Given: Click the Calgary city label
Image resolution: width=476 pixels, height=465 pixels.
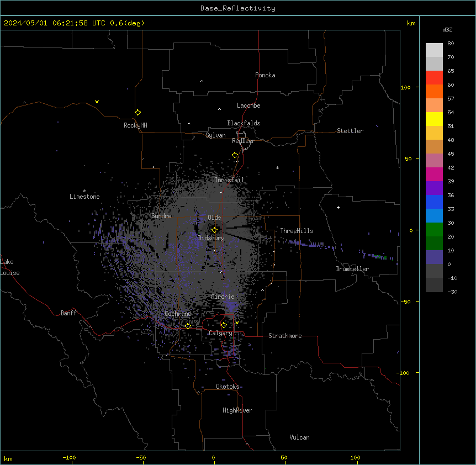Looking at the screenshot, I should (x=220, y=333).
